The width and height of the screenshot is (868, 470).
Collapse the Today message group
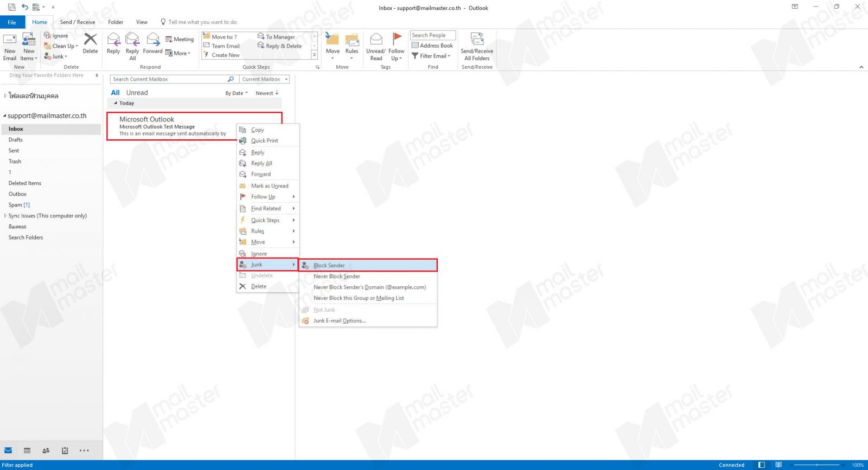[x=116, y=103]
